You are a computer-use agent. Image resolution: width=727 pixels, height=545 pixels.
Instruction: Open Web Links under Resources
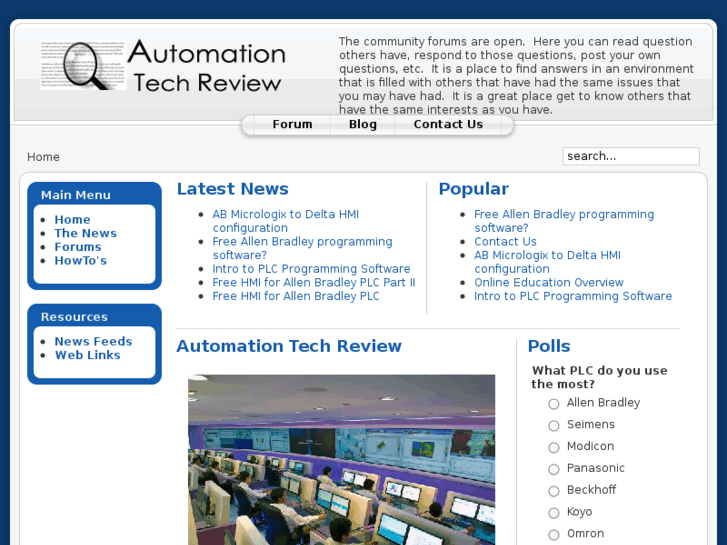[87, 355]
